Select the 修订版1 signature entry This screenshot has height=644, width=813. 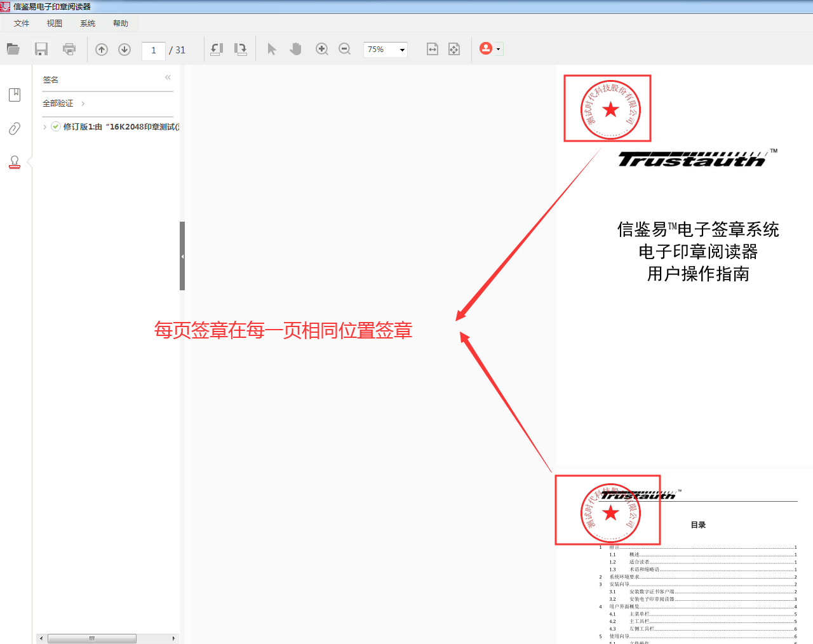click(x=121, y=127)
